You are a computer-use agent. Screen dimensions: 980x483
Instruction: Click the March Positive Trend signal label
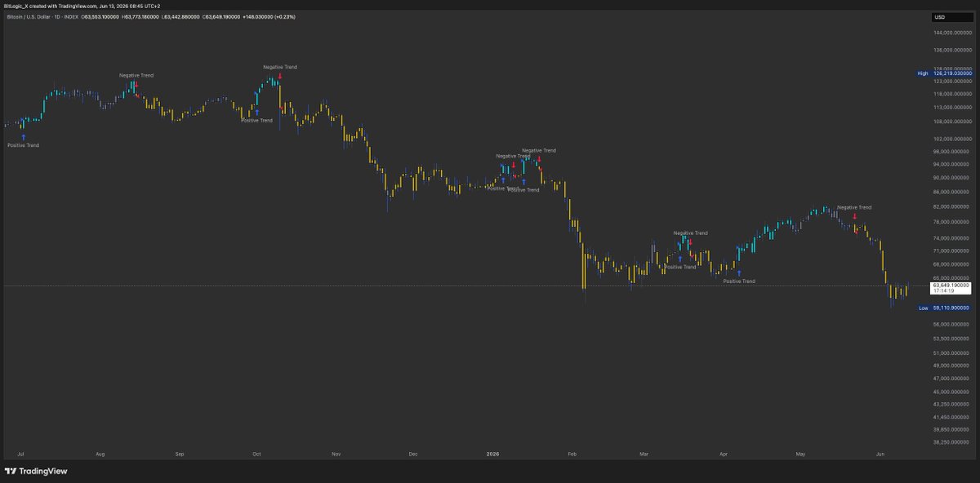tap(680, 267)
